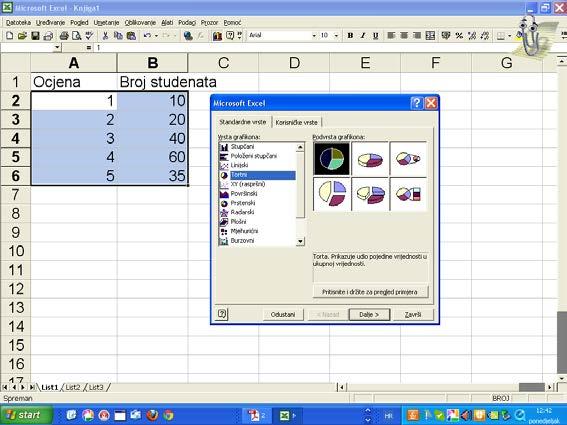Open the Pogled menu
The height and width of the screenshot is (425, 567).
79,22
